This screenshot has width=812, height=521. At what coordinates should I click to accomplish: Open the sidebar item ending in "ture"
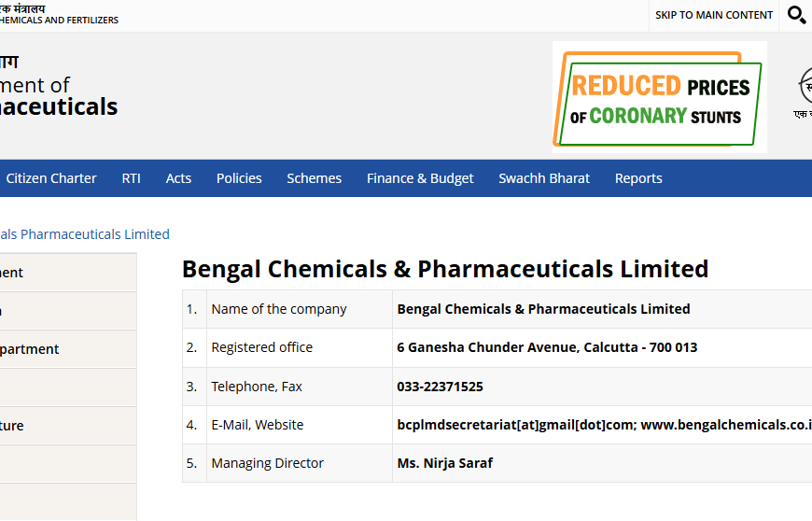[x=68, y=426]
